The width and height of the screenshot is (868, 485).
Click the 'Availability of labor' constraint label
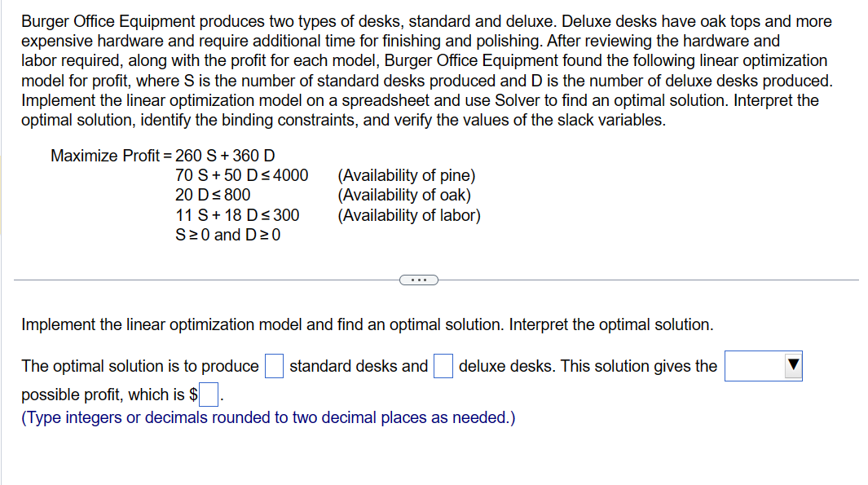pos(408,215)
